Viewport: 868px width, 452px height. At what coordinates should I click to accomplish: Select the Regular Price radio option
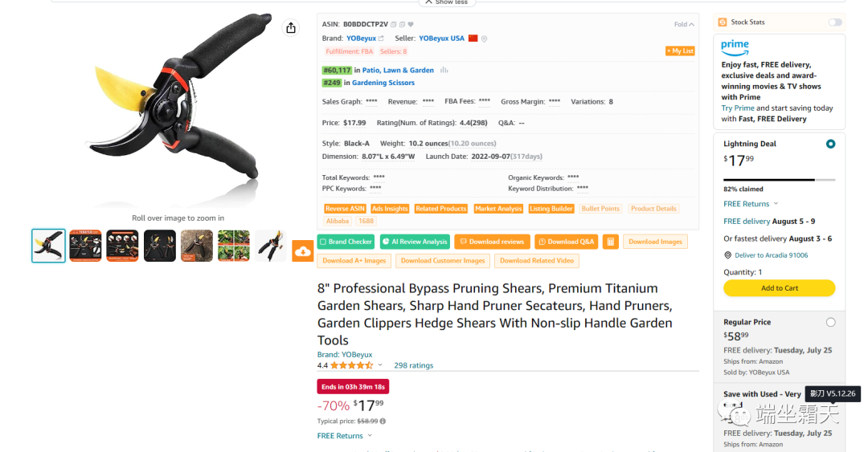pos(830,322)
